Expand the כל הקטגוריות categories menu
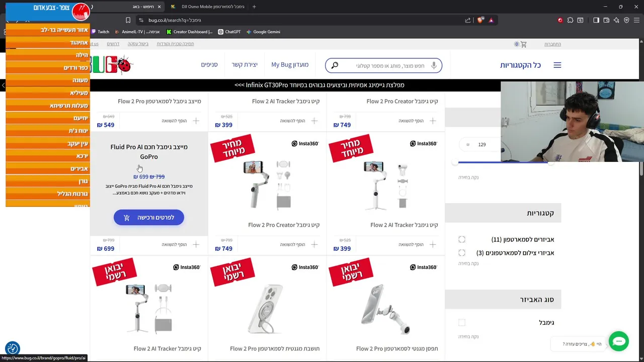The height and width of the screenshot is (362, 644). click(520, 65)
